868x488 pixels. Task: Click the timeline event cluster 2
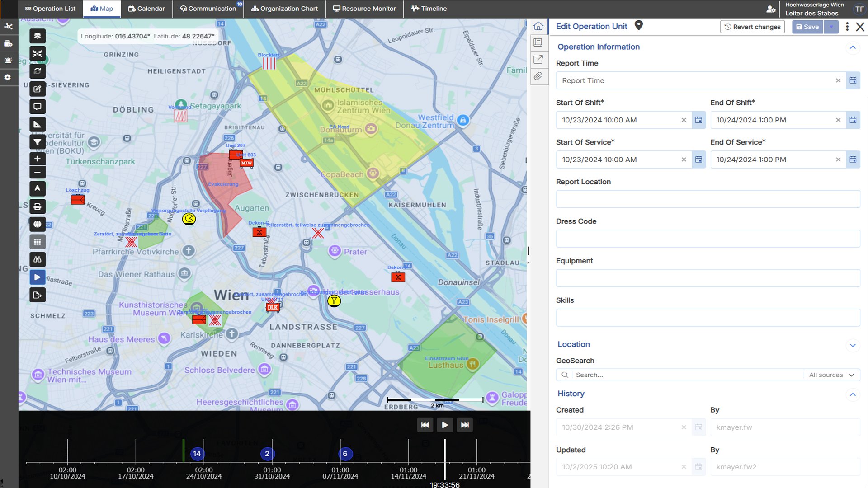coord(267,454)
